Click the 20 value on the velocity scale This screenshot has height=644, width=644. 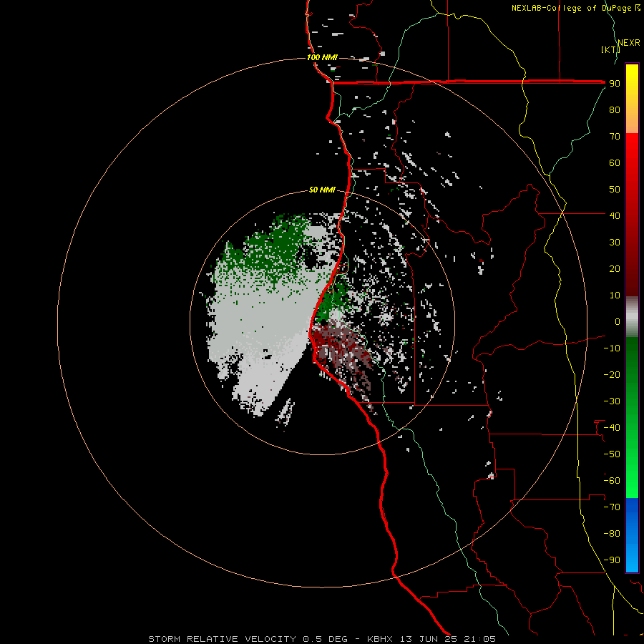[615, 268]
